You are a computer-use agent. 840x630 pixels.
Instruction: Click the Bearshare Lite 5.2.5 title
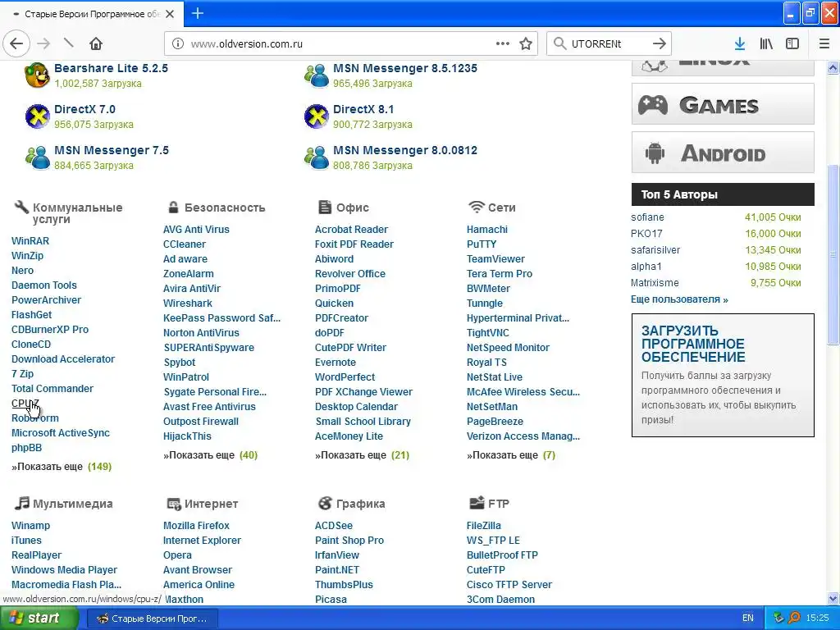point(111,68)
